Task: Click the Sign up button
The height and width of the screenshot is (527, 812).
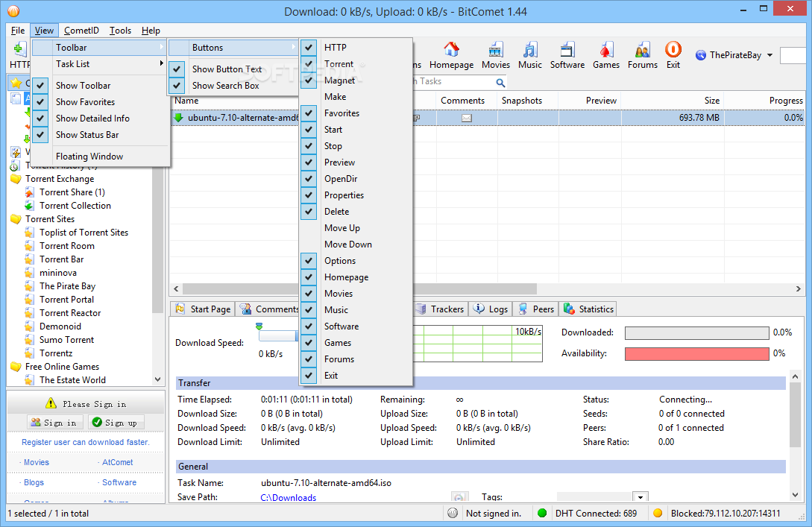Action: point(116,423)
